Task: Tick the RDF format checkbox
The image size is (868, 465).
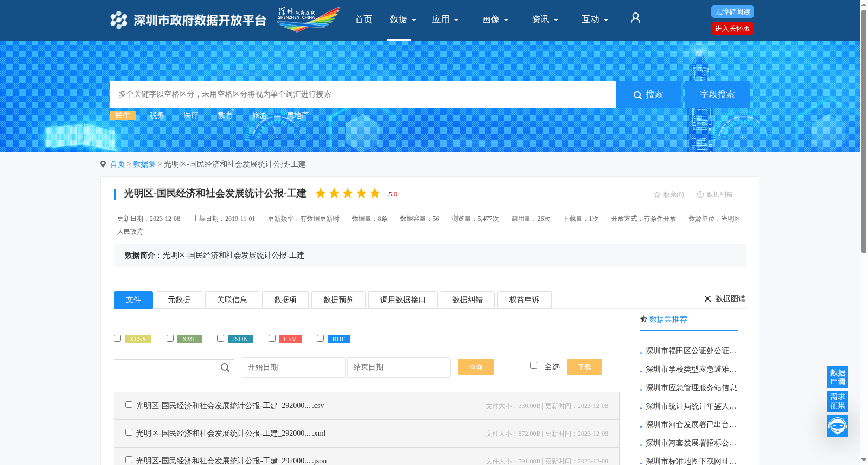Action: 320,338
